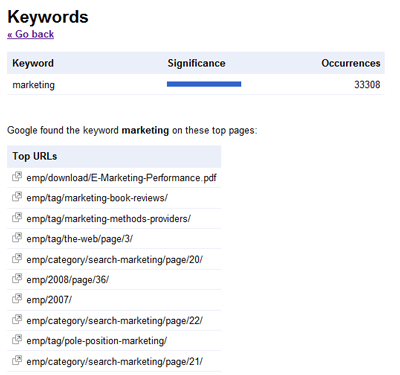Open emp/tag/marketing-book-reviews/ URL

pyautogui.click(x=97, y=198)
